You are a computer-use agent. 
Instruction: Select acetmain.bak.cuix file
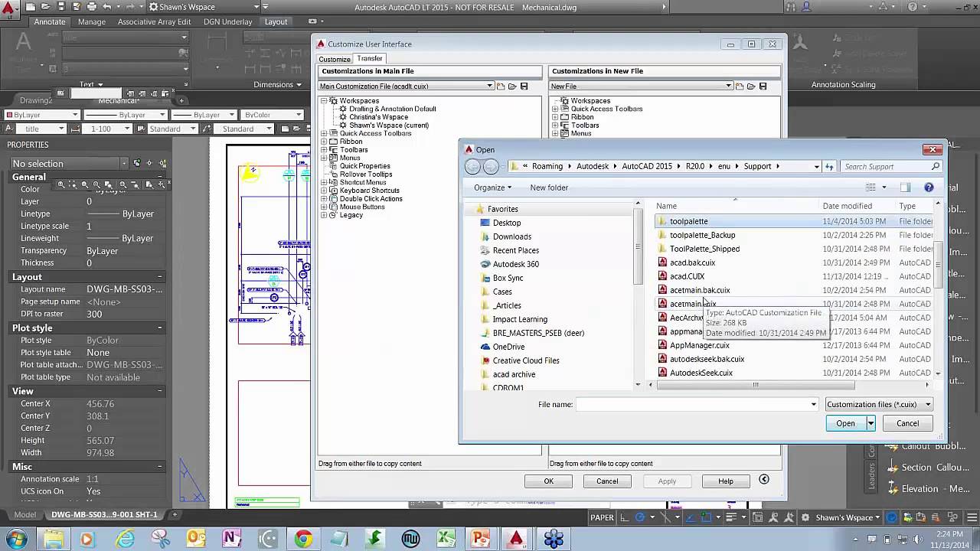[700, 290]
